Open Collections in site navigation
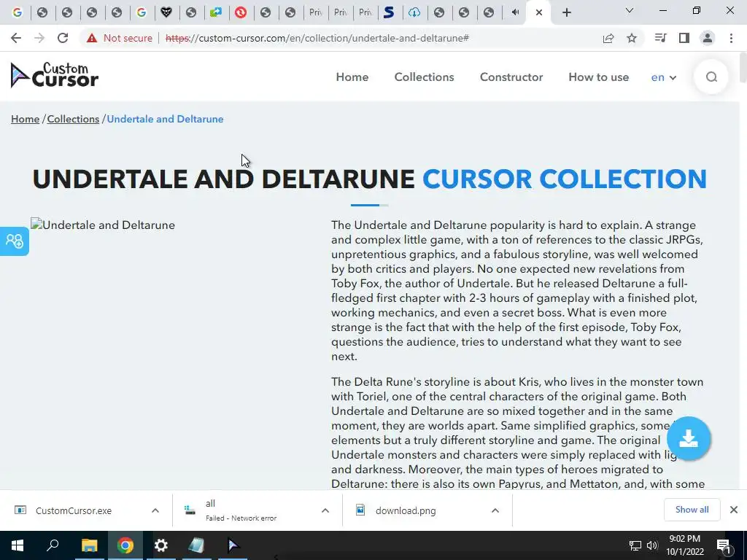This screenshot has height=560, width=747. (x=424, y=77)
